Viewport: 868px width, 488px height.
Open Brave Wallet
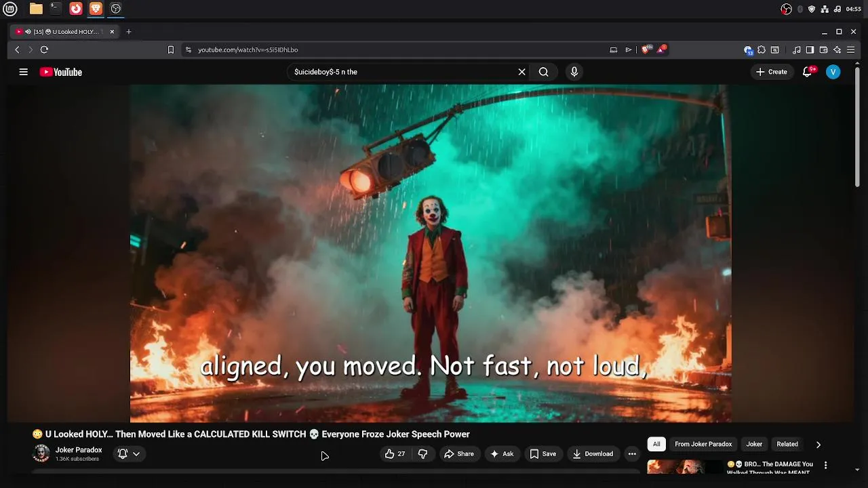pyautogui.click(x=824, y=49)
